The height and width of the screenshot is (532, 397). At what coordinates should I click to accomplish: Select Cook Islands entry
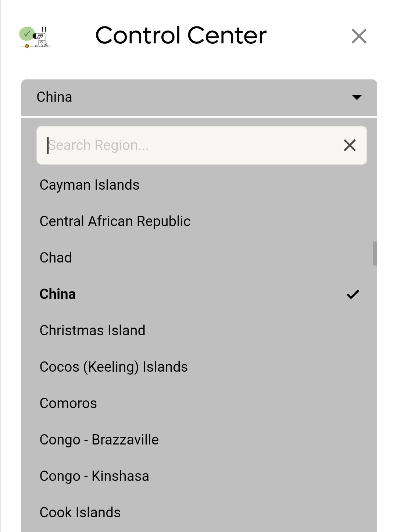coord(80,513)
